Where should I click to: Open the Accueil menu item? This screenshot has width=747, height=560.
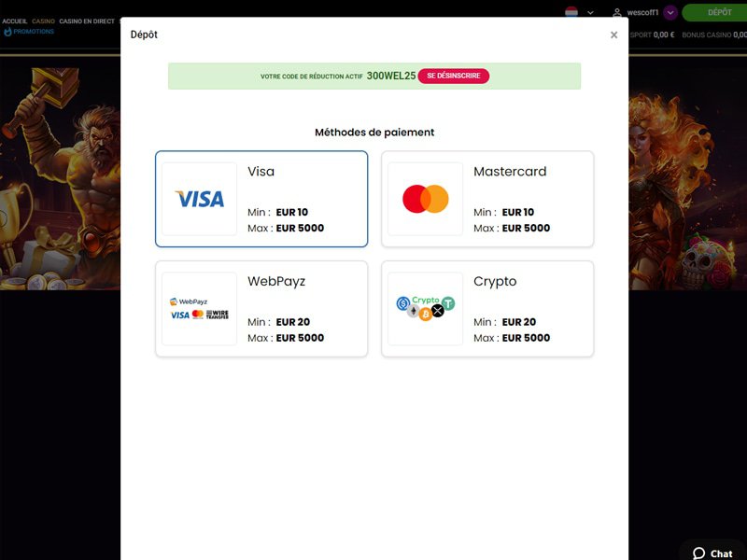(14, 21)
